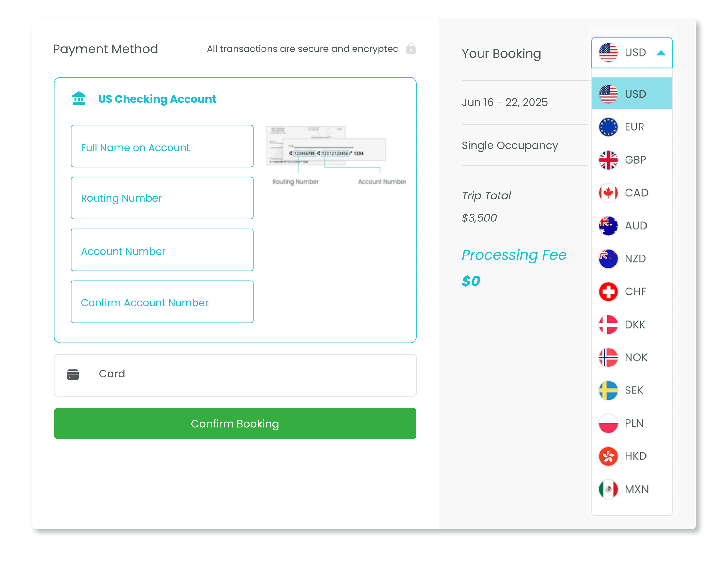
Task: Click the Swiss flag icon for CHF
Action: 608,291
